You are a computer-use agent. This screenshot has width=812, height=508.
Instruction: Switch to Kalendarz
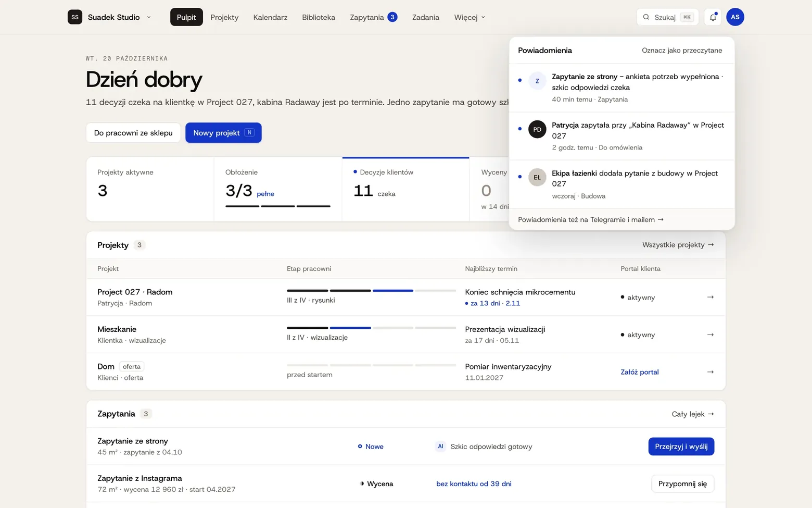(x=270, y=17)
